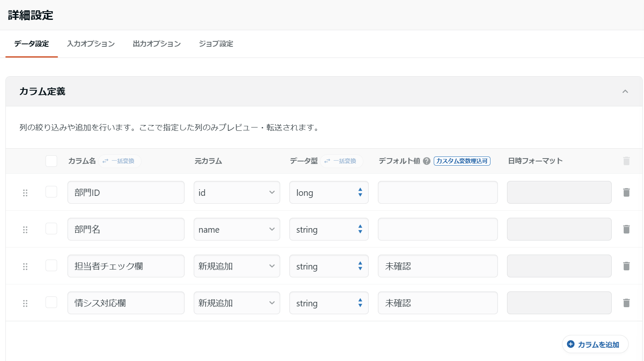Open 元カラム dropdown for 情シス対応欄 row
The width and height of the screenshot is (644, 361).
[x=237, y=303]
